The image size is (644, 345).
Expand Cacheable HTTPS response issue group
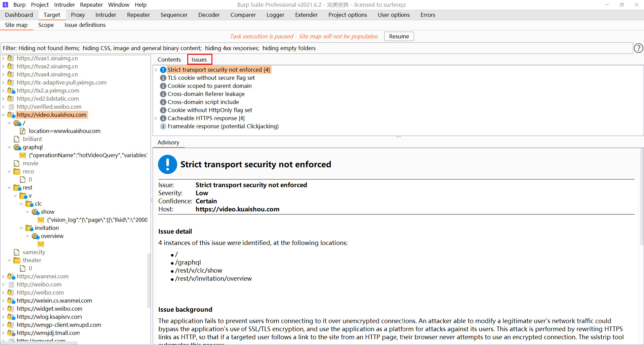(x=156, y=118)
